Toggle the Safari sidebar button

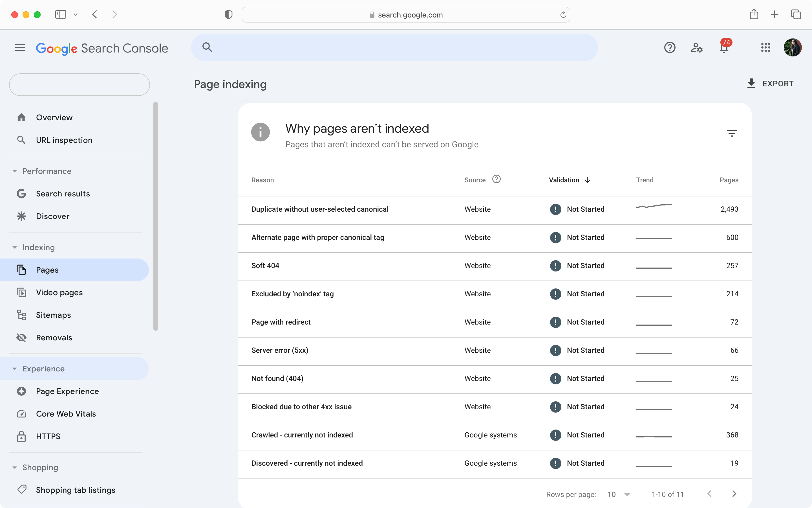click(x=61, y=14)
